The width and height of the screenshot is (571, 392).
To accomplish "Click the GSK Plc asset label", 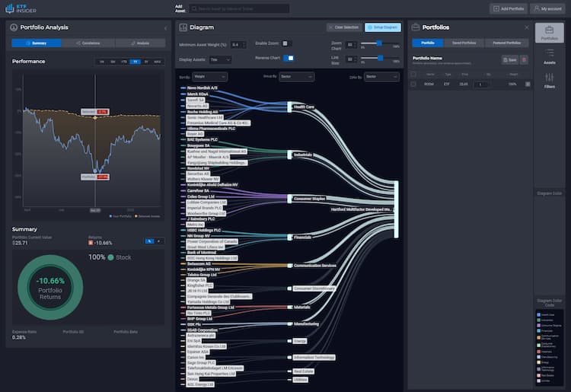I will (x=194, y=324).
